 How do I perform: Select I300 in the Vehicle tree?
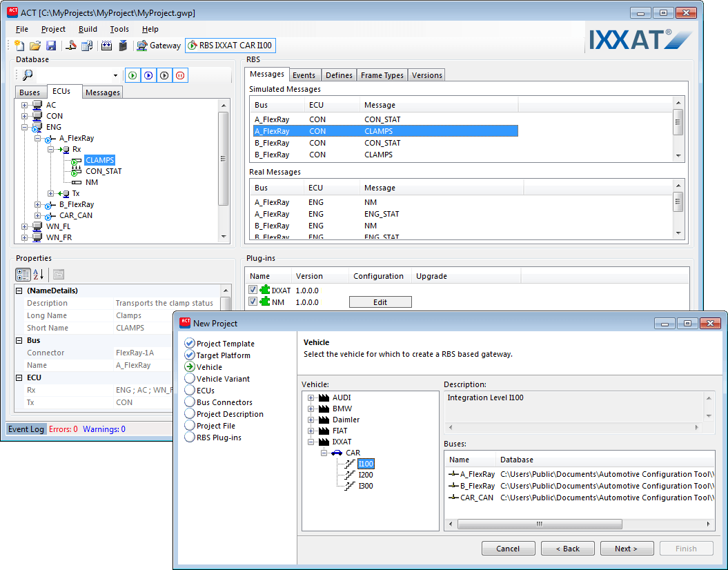point(366,486)
